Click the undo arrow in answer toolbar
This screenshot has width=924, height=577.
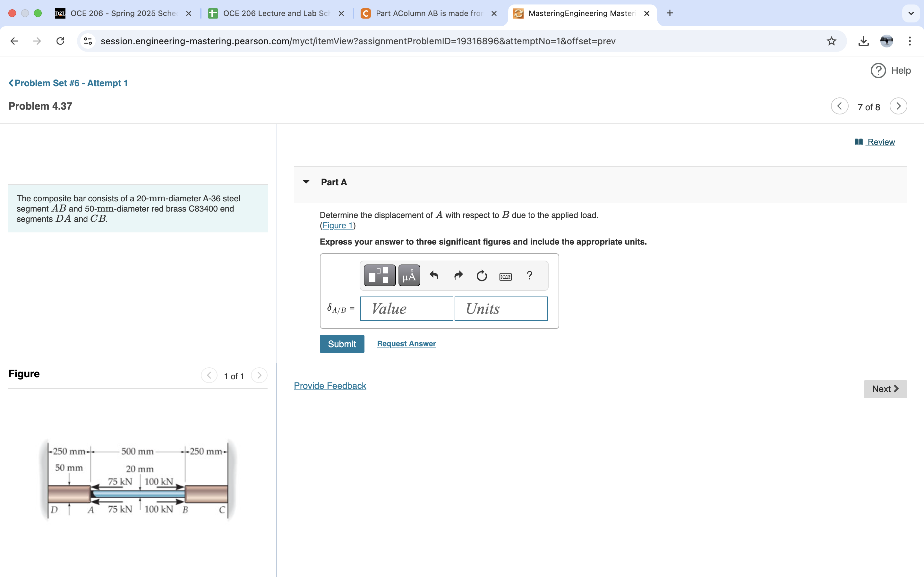tap(434, 275)
